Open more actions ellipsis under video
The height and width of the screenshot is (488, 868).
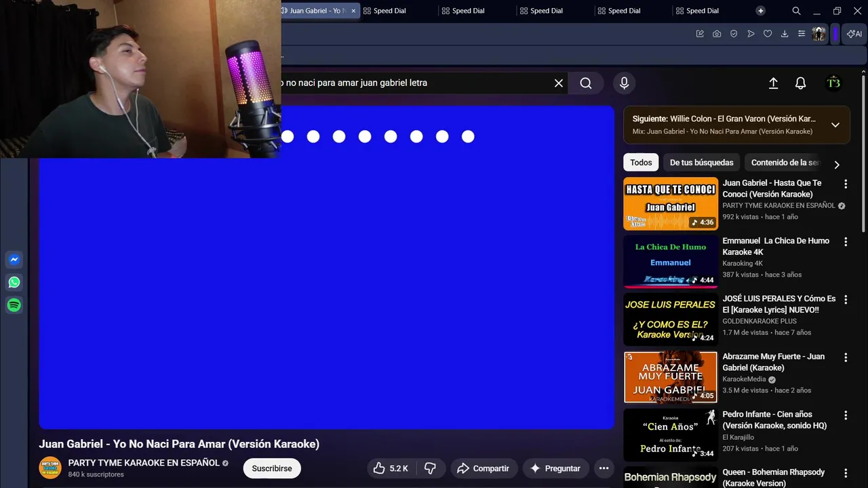604,468
